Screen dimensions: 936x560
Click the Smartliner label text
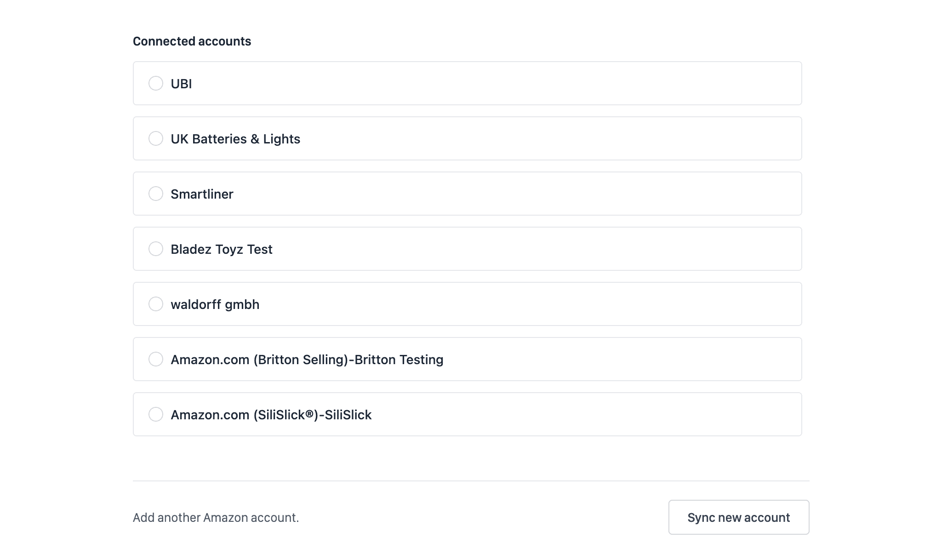pos(202,194)
